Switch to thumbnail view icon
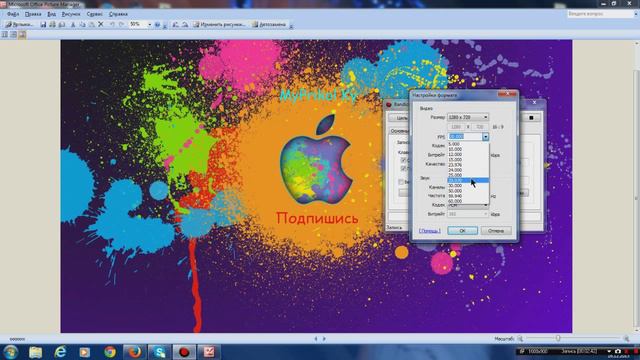The height and width of the screenshot is (360, 640). (x=5, y=35)
